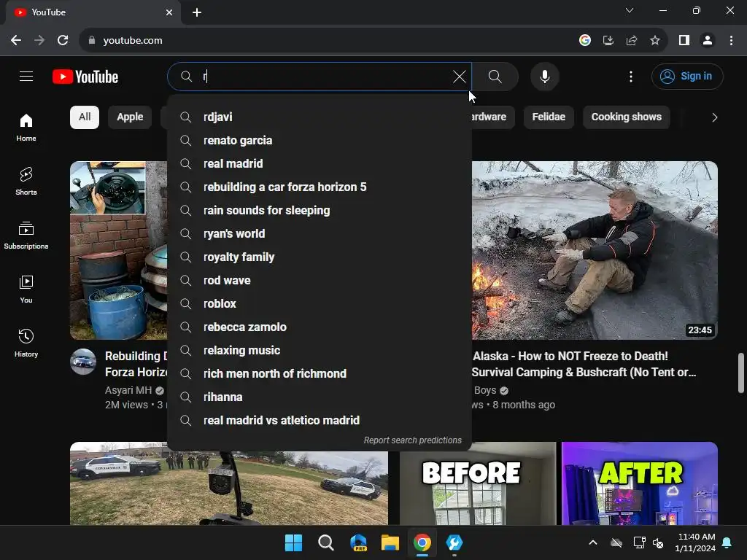Open the tab search dropdown chevron
Screen dimensions: 747x560
[x=630, y=10]
